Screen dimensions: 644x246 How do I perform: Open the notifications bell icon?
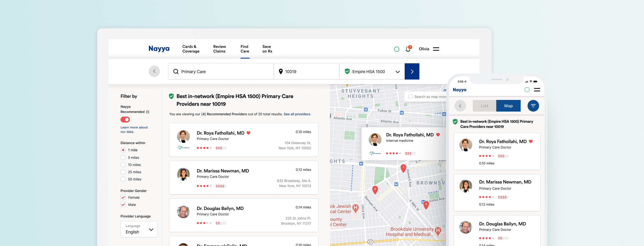(408, 49)
